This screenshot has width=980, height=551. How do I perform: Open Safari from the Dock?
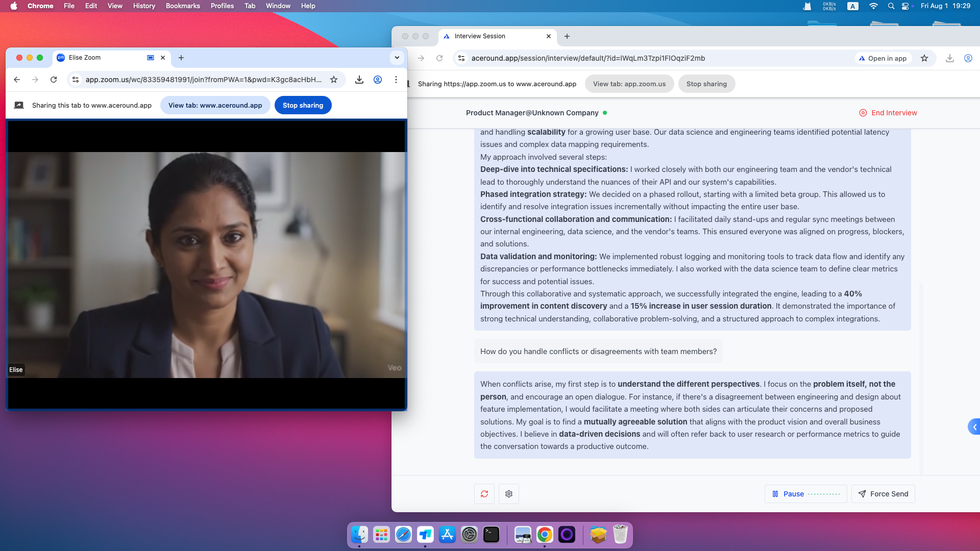tap(403, 535)
